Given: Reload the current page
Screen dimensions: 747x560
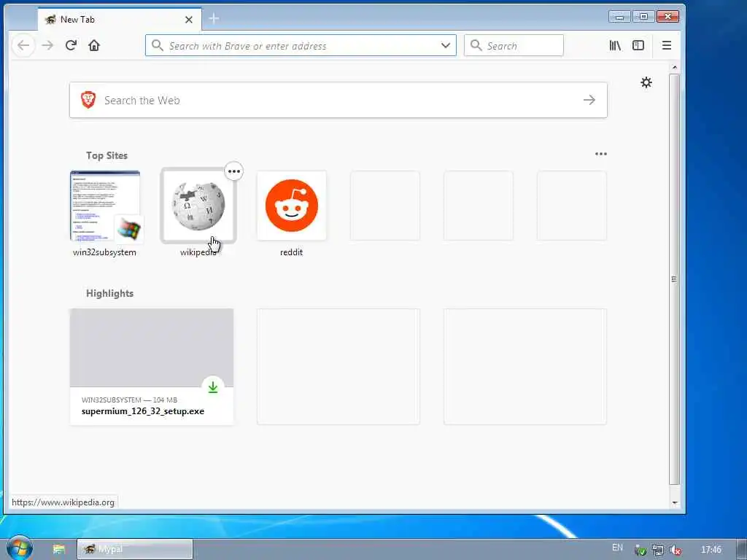Looking at the screenshot, I should click(71, 46).
